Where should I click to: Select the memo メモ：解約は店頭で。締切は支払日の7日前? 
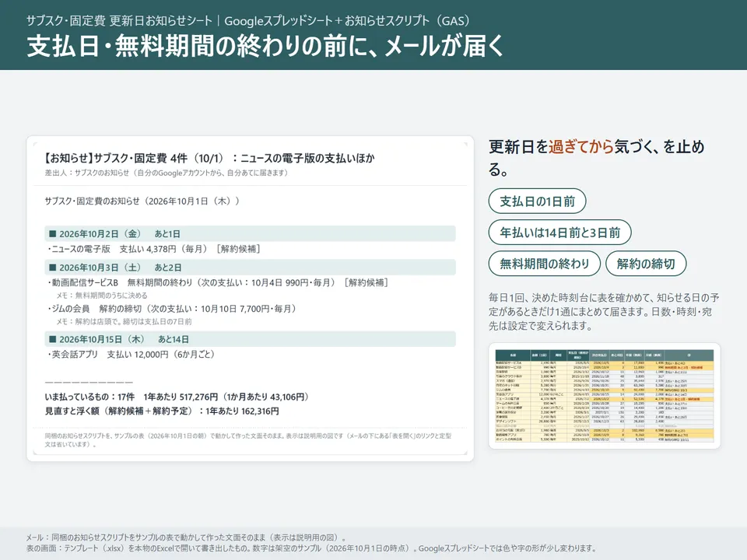[x=124, y=321]
